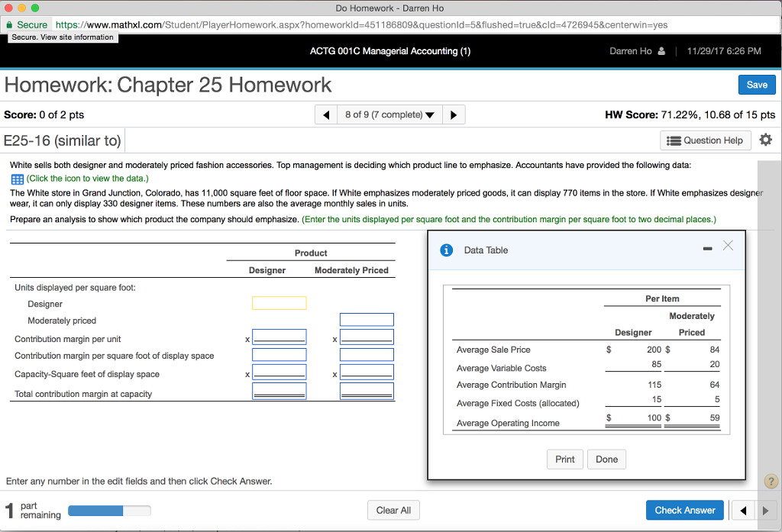This screenshot has height=532, width=782.
Task: Click the ACTG 001C Managerial Accounting title
Action: pos(391,51)
